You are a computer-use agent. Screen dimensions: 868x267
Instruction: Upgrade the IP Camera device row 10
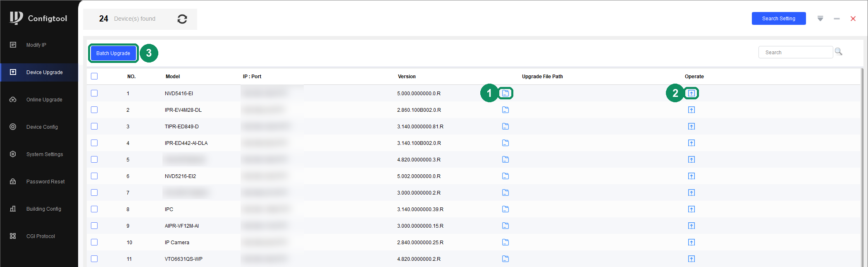[x=692, y=242]
